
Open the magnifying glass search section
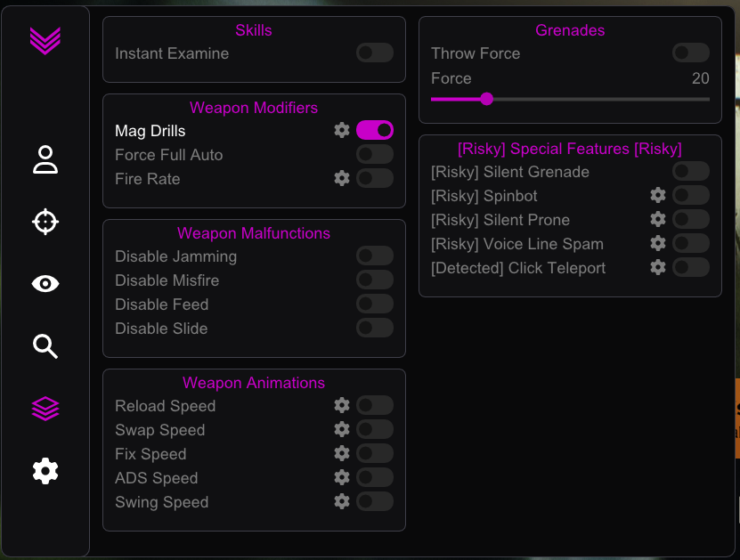(x=45, y=346)
